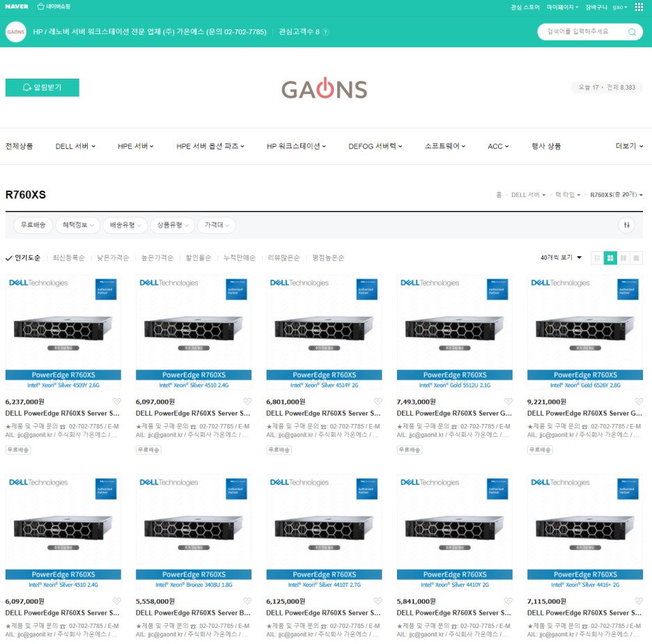Expand the R760XS breadcrumb dropdown
This screenshot has height=644, width=652.
tap(616, 195)
